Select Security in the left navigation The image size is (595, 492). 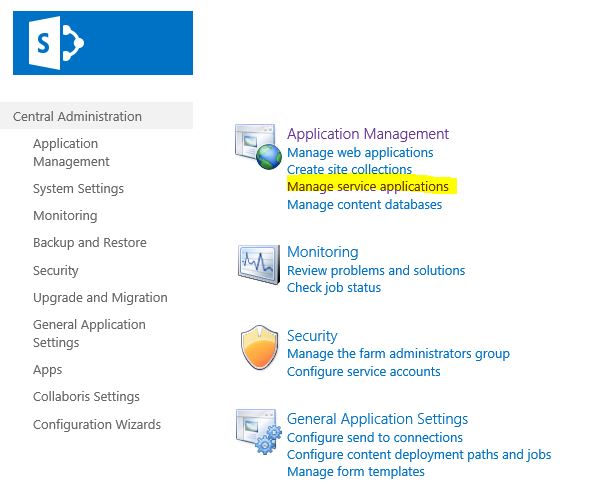click(56, 270)
